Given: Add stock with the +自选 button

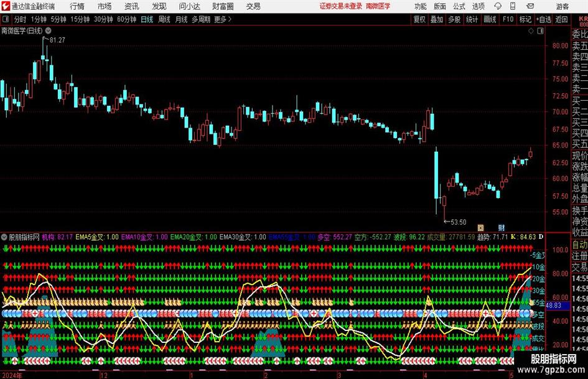Looking at the screenshot, I should (544, 19).
